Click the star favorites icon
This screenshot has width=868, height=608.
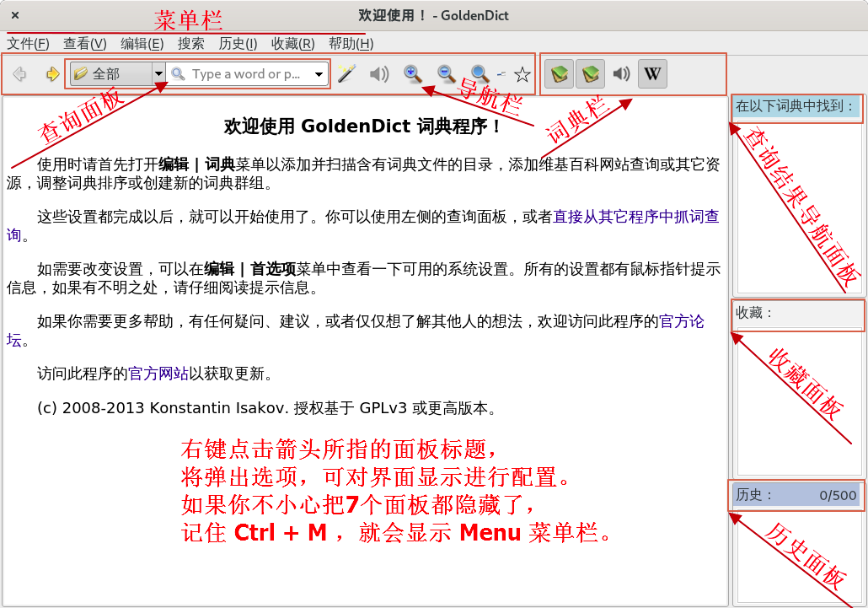522,74
